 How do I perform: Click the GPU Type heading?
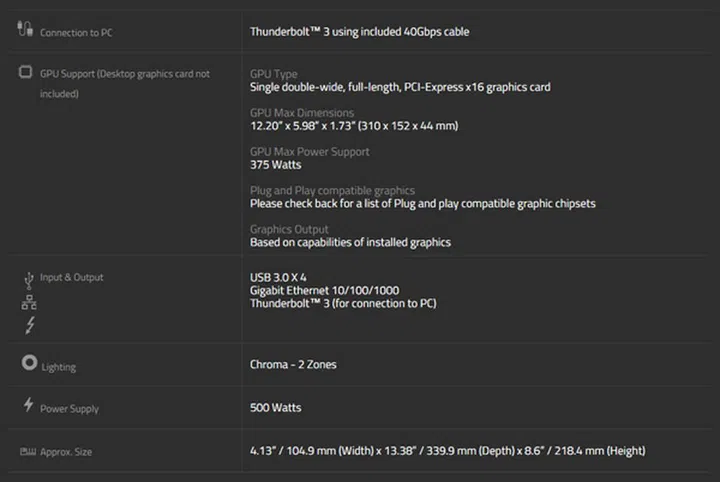tap(273, 75)
